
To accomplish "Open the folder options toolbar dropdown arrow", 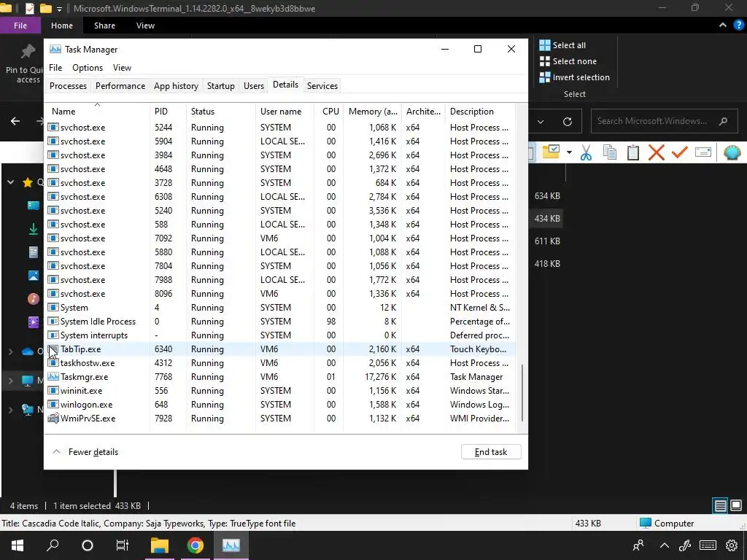I will [569, 153].
